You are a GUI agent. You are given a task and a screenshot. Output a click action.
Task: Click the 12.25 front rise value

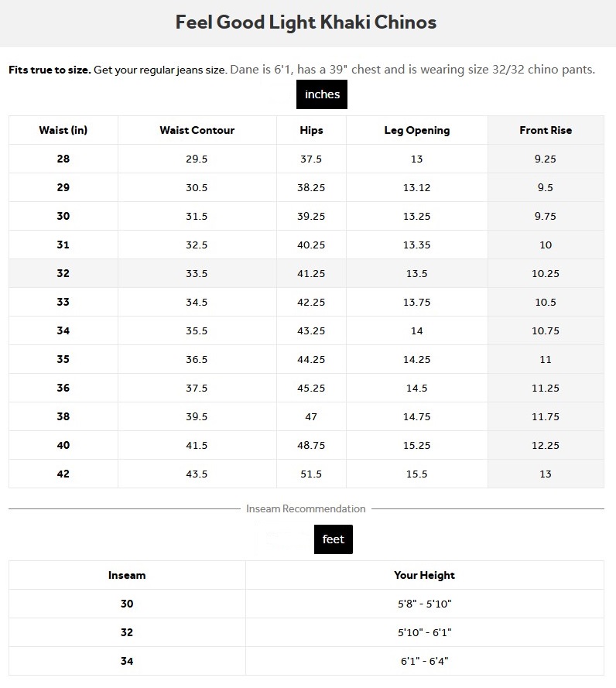click(546, 445)
